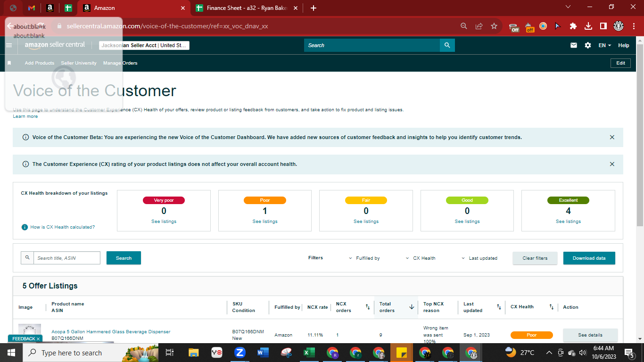Open the Acopa 5 Gallon Hammered Glass Beverage Dispenser listing

click(111, 332)
